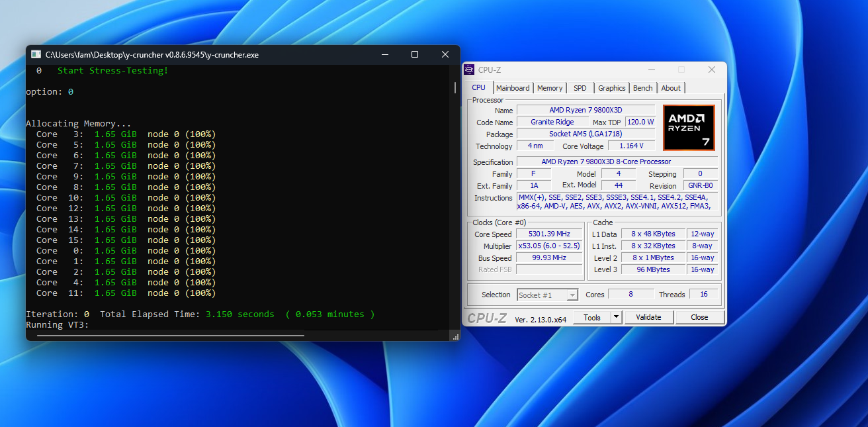Click the Core Speed value field
The image size is (868, 427).
(549, 234)
